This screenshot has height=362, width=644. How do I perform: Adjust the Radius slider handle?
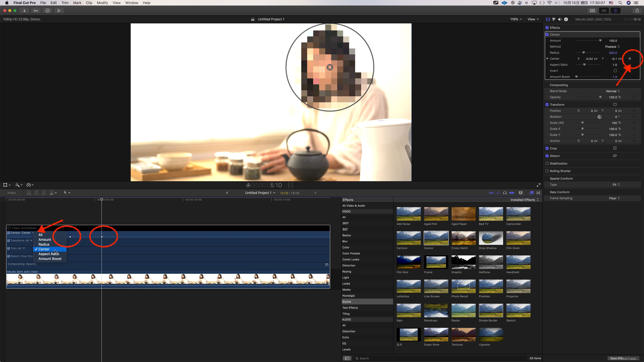583,53
